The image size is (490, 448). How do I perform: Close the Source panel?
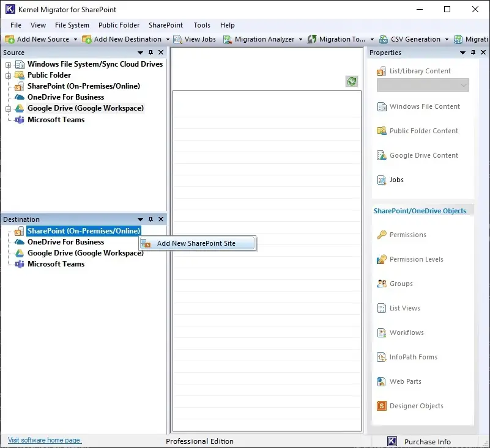pos(161,53)
